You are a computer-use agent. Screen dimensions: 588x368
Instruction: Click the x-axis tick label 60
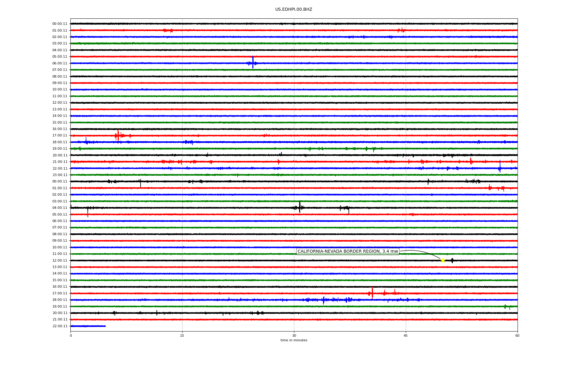pyautogui.click(x=517, y=335)
